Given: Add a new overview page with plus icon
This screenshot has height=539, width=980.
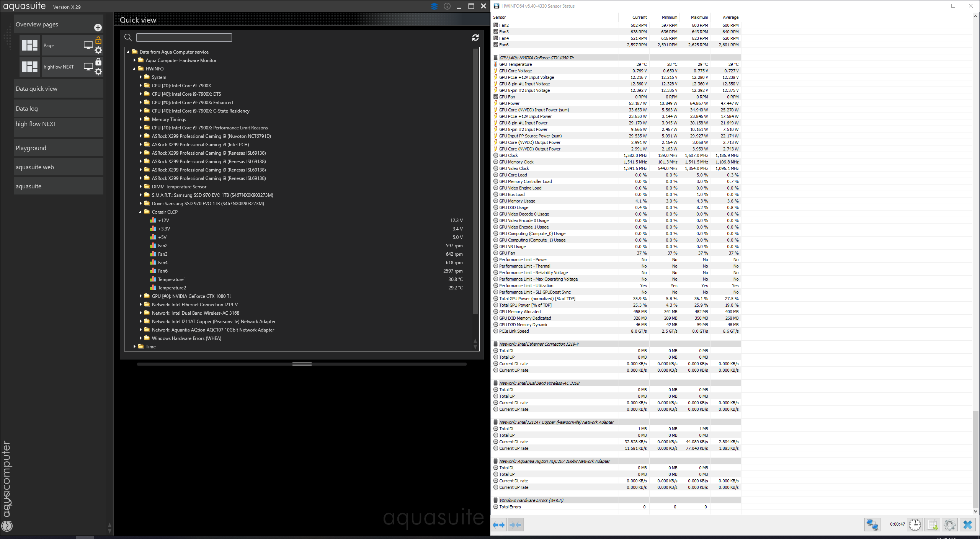Looking at the screenshot, I should coord(98,28).
